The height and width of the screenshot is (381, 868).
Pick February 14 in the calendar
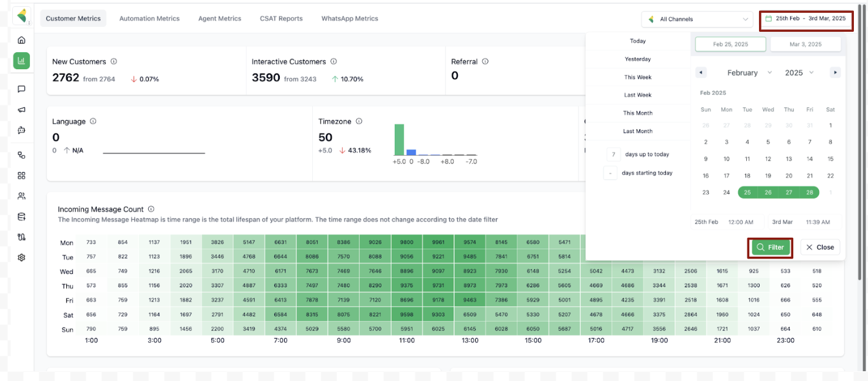809,159
